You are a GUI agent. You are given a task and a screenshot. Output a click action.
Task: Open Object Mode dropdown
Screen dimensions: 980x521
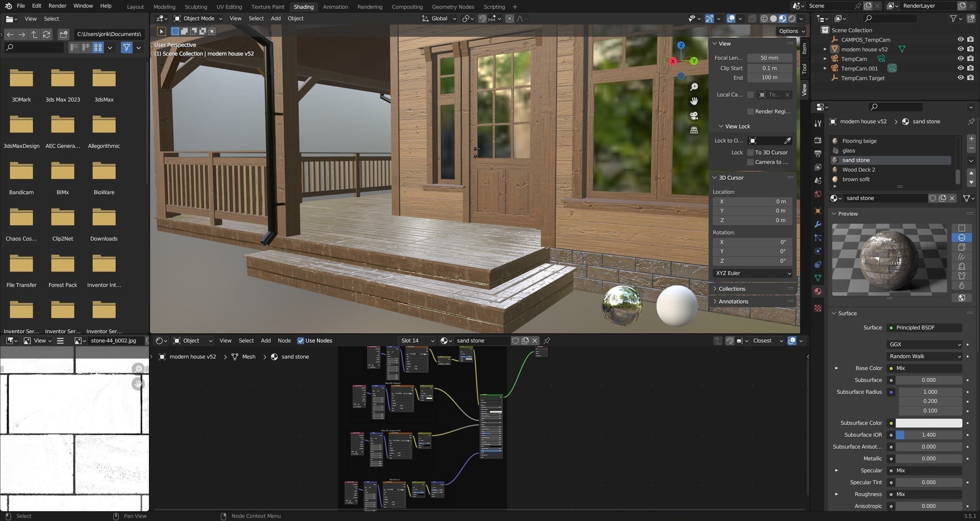(198, 18)
